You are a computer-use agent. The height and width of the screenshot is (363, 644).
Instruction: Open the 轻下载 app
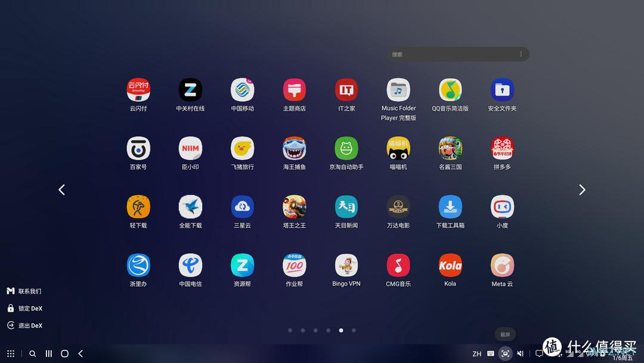click(x=138, y=207)
